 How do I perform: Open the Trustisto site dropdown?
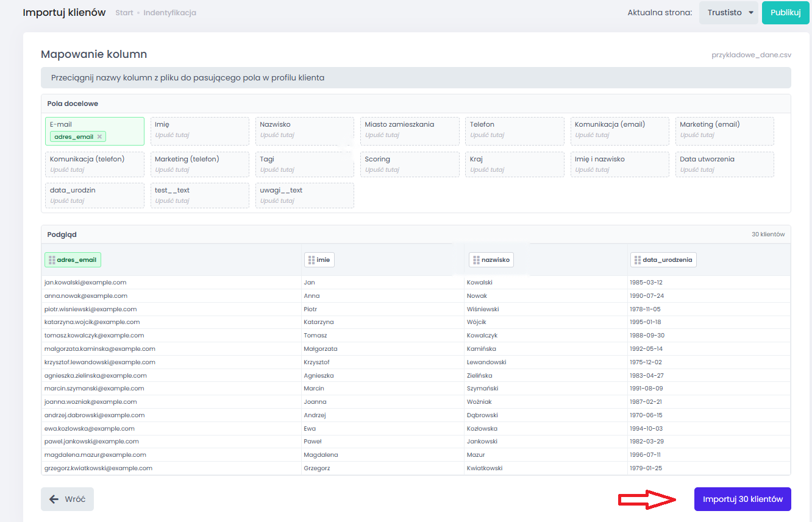728,12
